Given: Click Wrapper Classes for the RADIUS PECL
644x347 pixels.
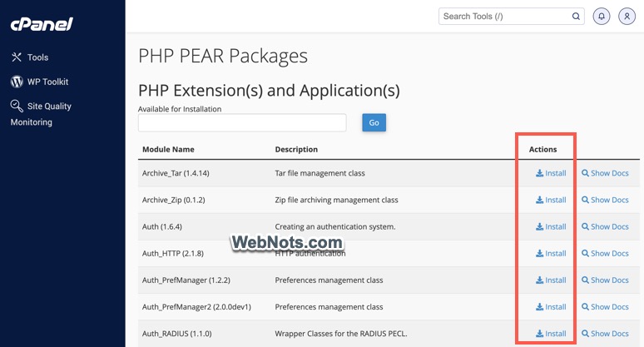Looking at the screenshot, I should tap(341, 334).
